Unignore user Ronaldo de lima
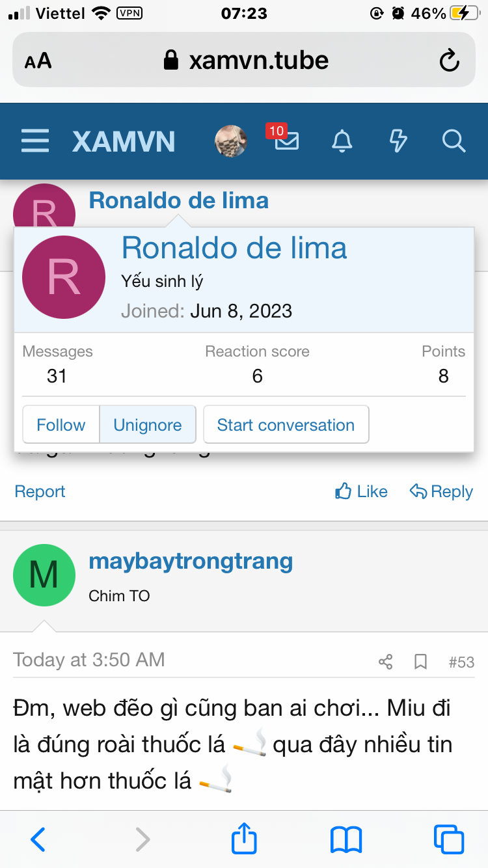Screen dimensions: 488x868 (x=148, y=425)
